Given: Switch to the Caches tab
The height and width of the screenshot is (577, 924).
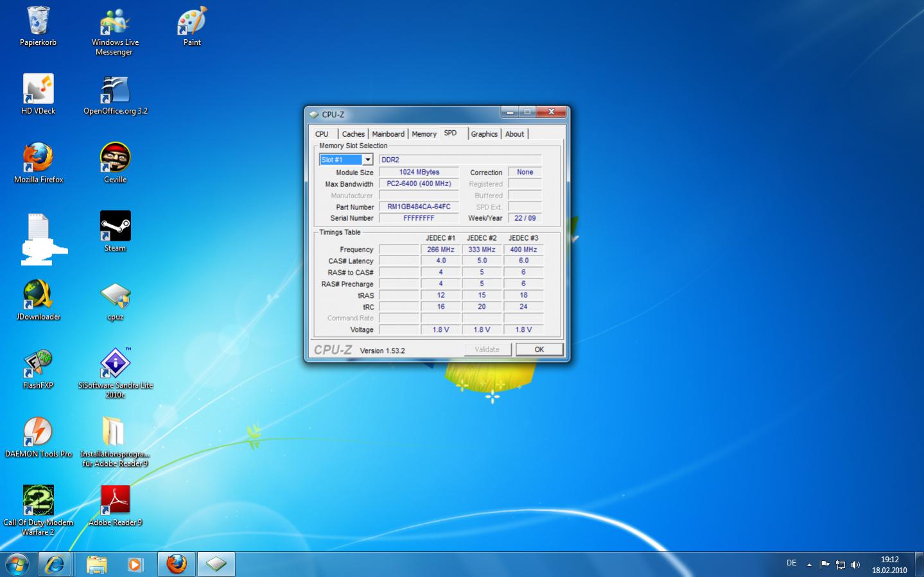Looking at the screenshot, I should [x=353, y=134].
